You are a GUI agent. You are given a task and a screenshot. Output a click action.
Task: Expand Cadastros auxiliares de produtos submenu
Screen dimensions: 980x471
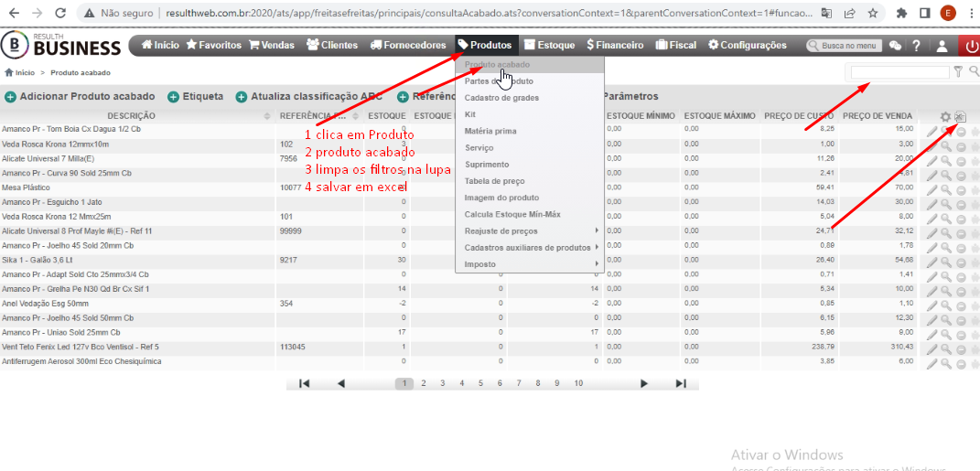pyautogui.click(x=530, y=247)
